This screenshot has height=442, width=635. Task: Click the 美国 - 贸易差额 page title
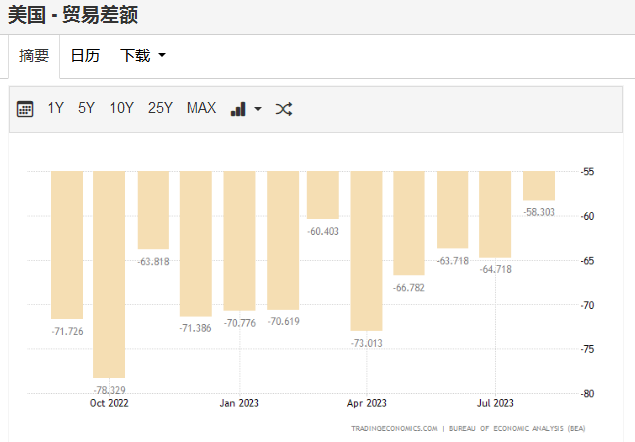(x=73, y=15)
